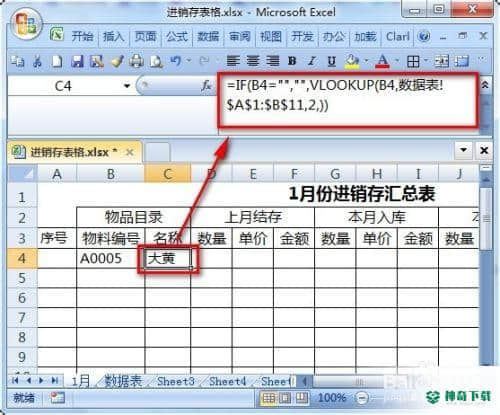Open the font color dropdown arrow
The width and height of the screenshot is (500, 415).
397,61
